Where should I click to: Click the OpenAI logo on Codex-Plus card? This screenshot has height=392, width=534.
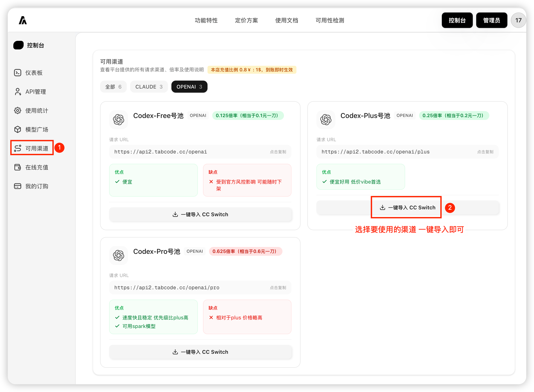pos(326,119)
